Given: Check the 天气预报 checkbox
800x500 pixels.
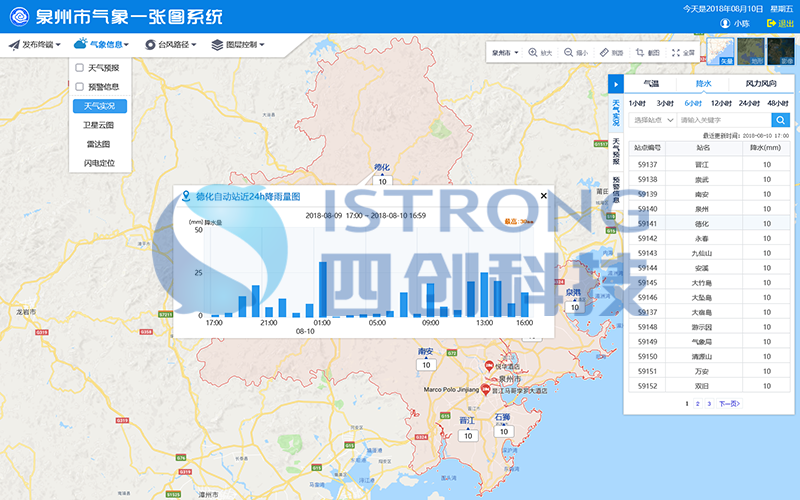Looking at the screenshot, I should click(79, 68).
